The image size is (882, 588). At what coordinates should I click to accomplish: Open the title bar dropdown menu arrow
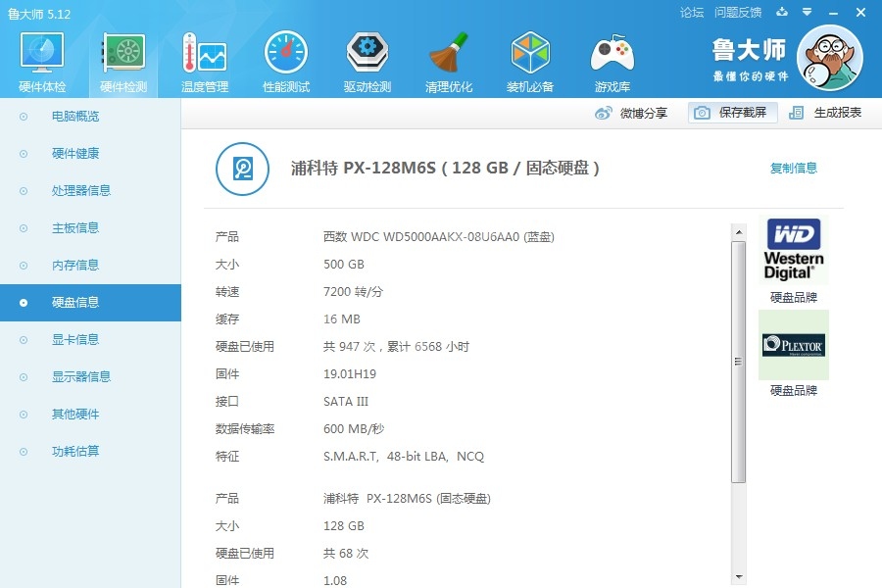coord(808,12)
